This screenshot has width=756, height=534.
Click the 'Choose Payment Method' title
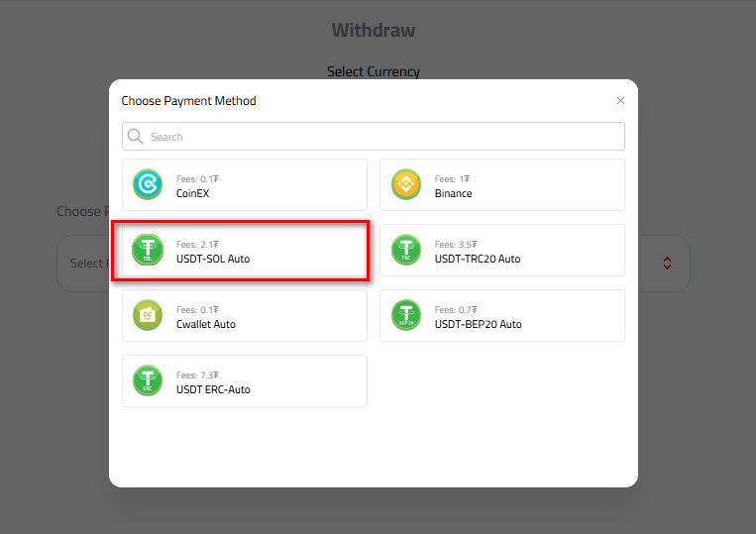[188, 101]
